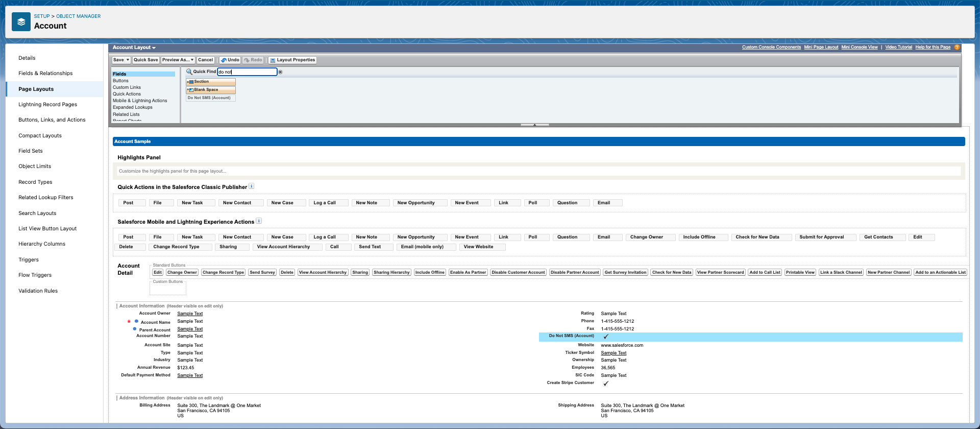Image resolution: width=980 pixels, height=429 pixels.
Task: Open Page Layouts sidebar item
Action: click(x=55, y=89)
